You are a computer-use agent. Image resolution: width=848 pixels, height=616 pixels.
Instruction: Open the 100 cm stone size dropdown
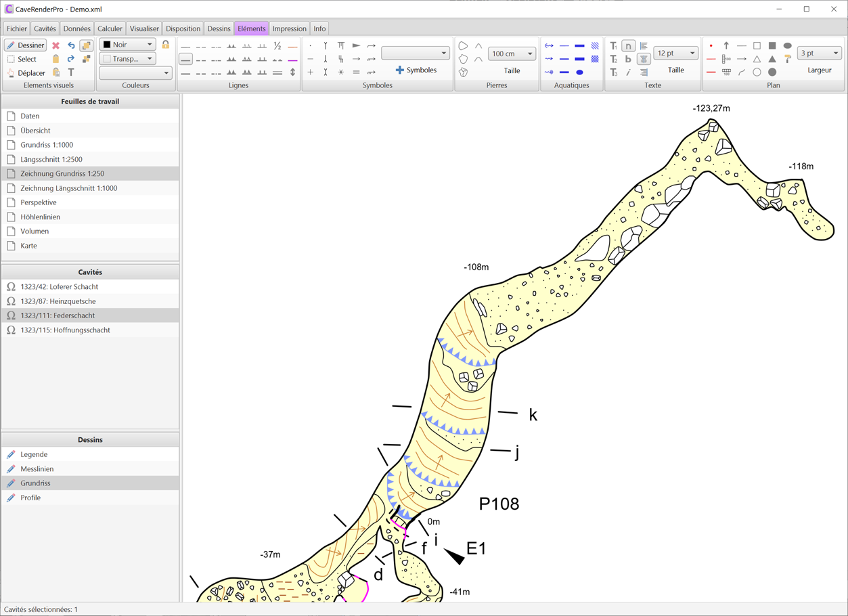click(x=512, y=53)
